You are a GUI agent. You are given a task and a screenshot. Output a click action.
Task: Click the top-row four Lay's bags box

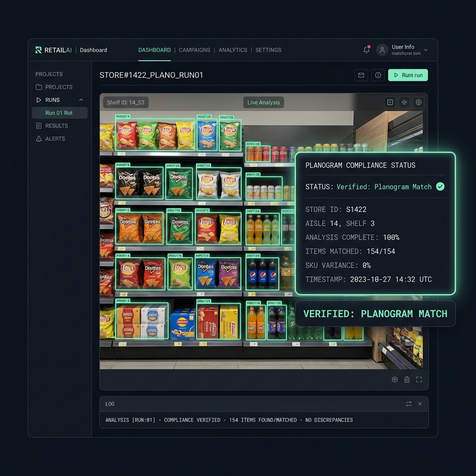click(x=155, y=135)
